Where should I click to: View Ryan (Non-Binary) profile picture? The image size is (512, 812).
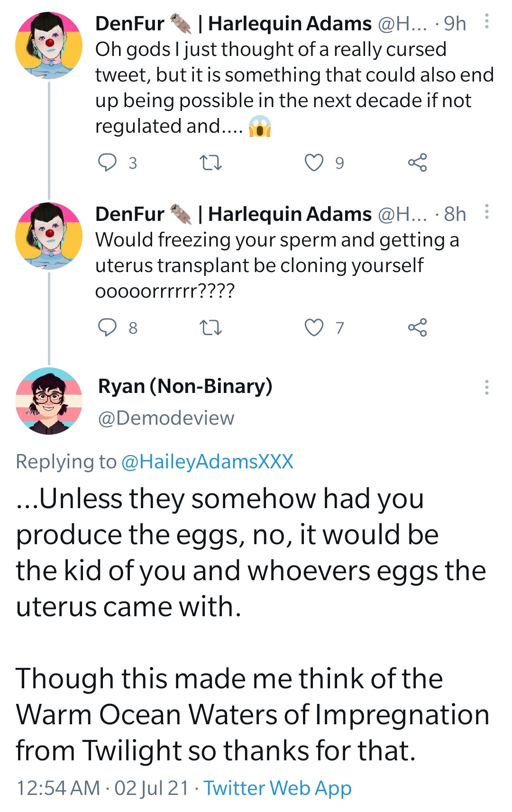click(49, 401)
